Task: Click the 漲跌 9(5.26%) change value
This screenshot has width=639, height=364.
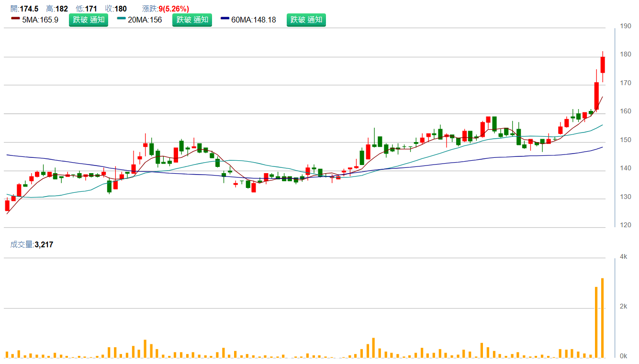Action: [174, 9]
